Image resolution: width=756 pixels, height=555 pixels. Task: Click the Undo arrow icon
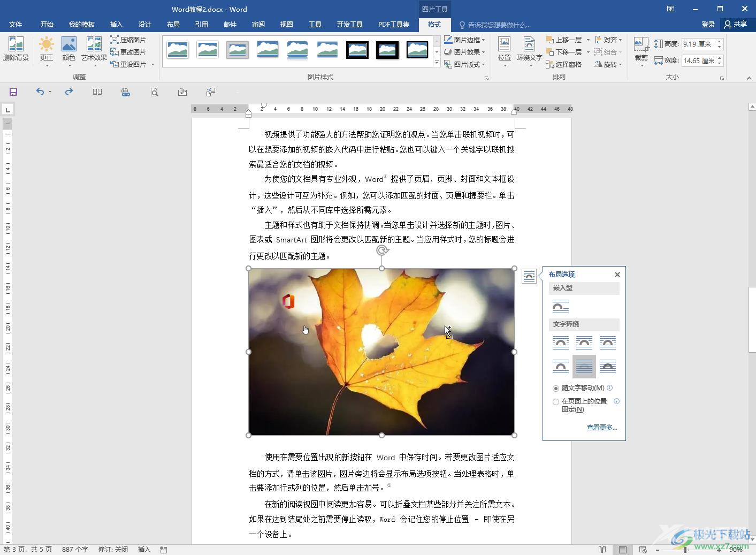(x=40, y=92)
